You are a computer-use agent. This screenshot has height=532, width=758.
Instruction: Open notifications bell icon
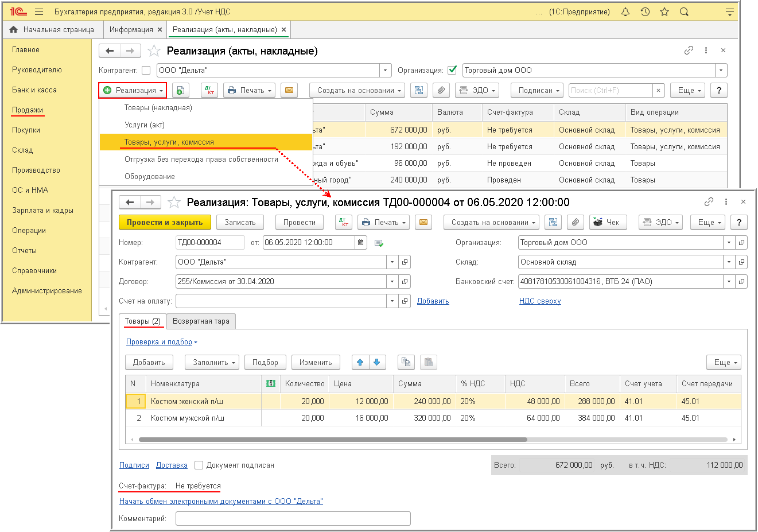625,11
